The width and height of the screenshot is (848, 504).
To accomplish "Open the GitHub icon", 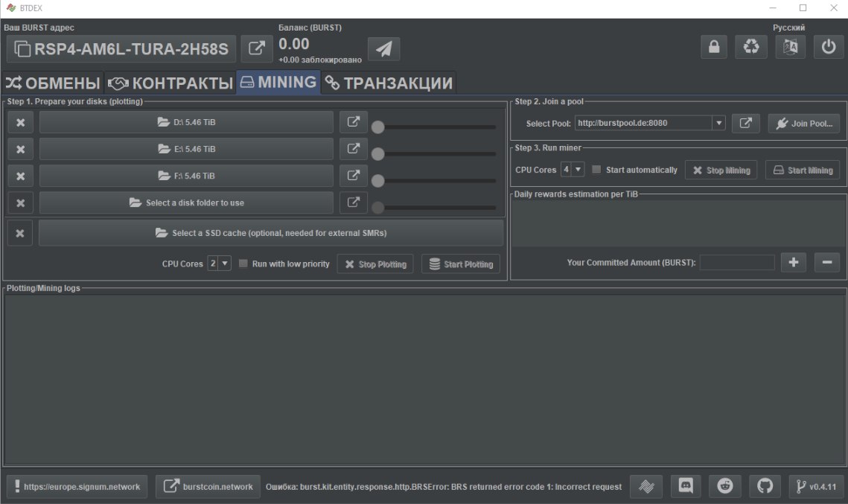I will 765,487.
